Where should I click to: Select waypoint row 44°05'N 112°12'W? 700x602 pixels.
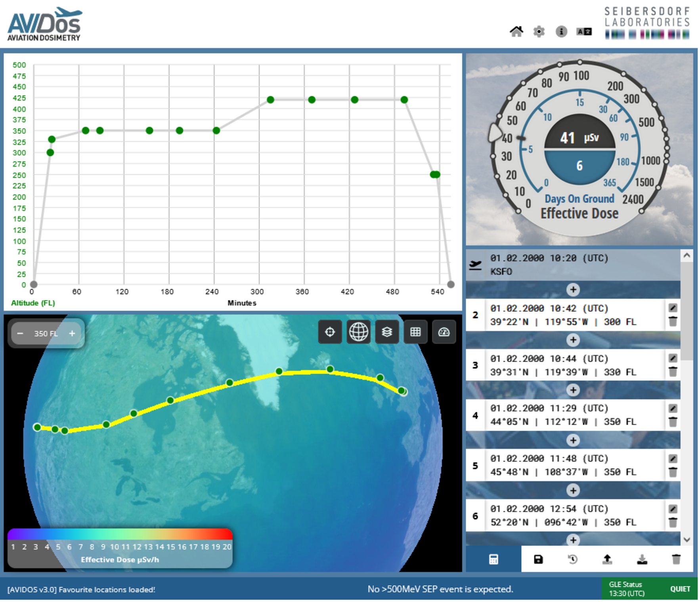point(573,415)
